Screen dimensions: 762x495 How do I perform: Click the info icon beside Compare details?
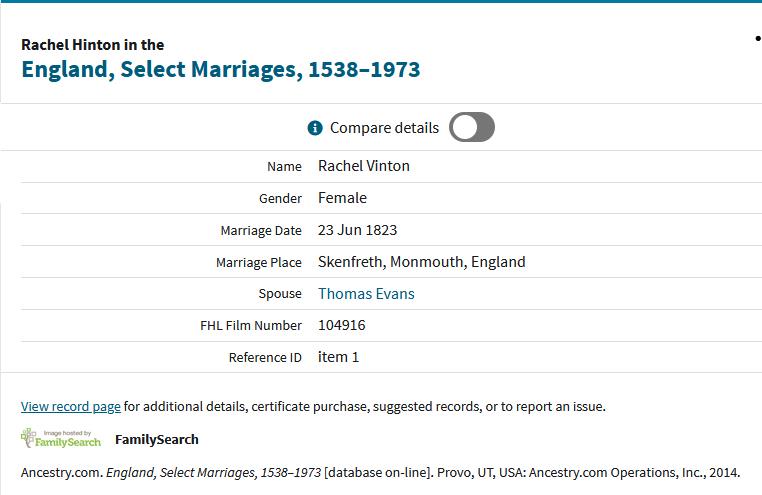[x=315, y=128]
